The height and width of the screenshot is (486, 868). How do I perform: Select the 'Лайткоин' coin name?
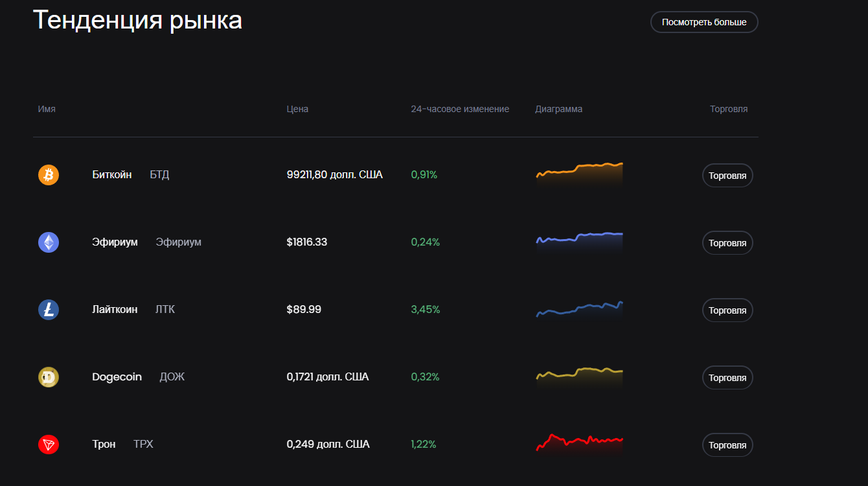coord(115,309)
